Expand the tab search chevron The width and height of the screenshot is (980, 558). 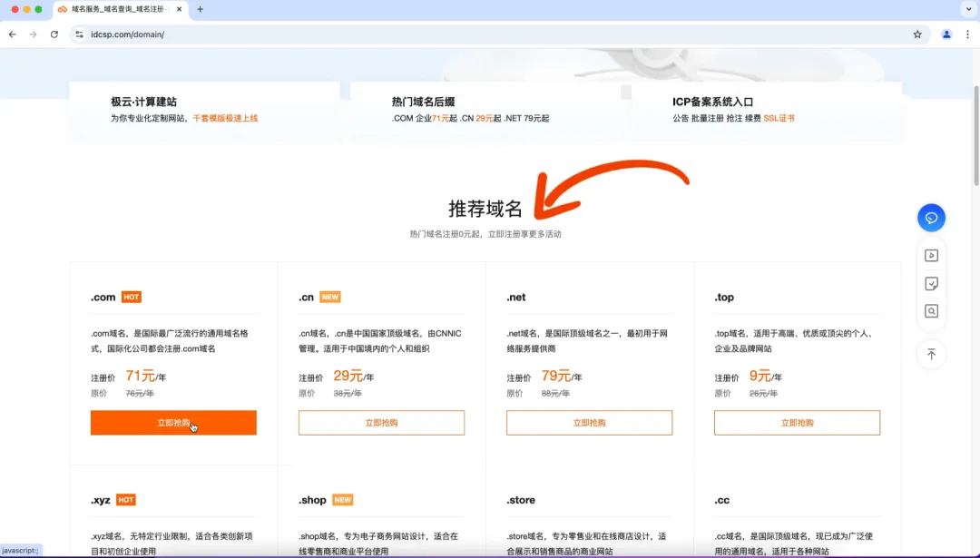[969, 9]
